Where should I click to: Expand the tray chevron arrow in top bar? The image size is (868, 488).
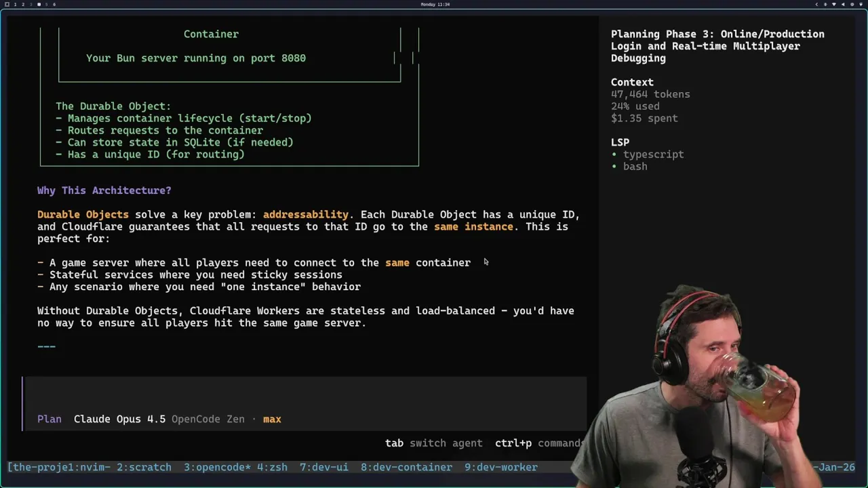tap(816, 4)
